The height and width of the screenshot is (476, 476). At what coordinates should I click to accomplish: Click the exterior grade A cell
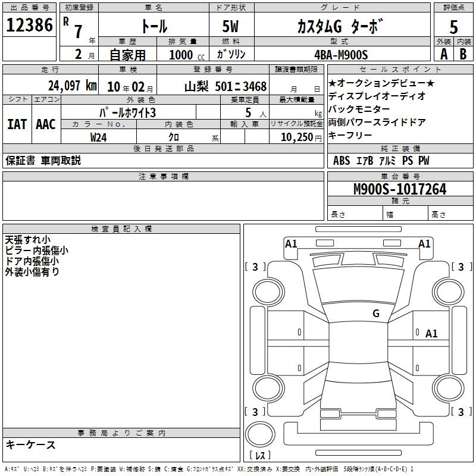[443, 54]
